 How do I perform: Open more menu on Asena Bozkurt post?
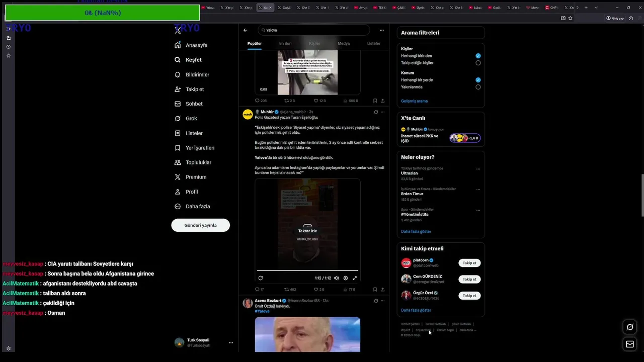(382, 301)
